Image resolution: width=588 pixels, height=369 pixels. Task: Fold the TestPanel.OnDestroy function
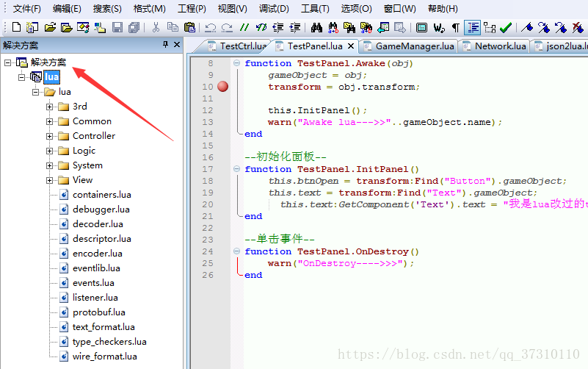[x=236, y=251]
